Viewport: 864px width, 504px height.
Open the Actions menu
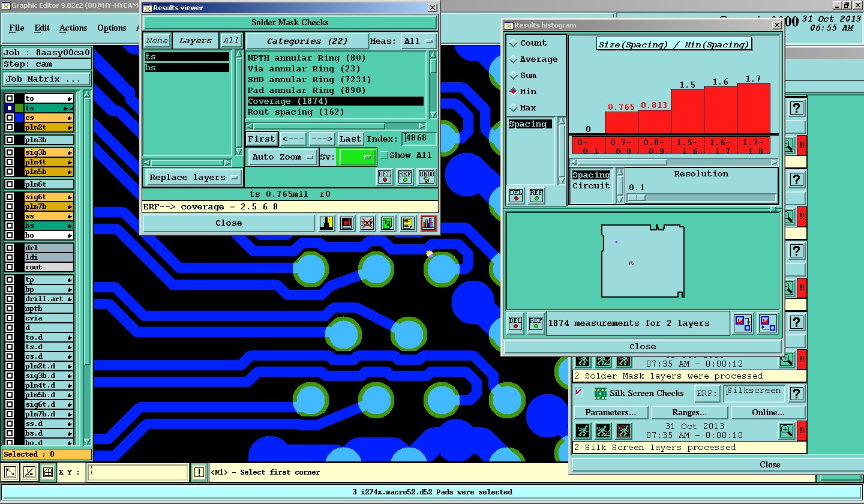pyautogui.click(x=73, y=28)
